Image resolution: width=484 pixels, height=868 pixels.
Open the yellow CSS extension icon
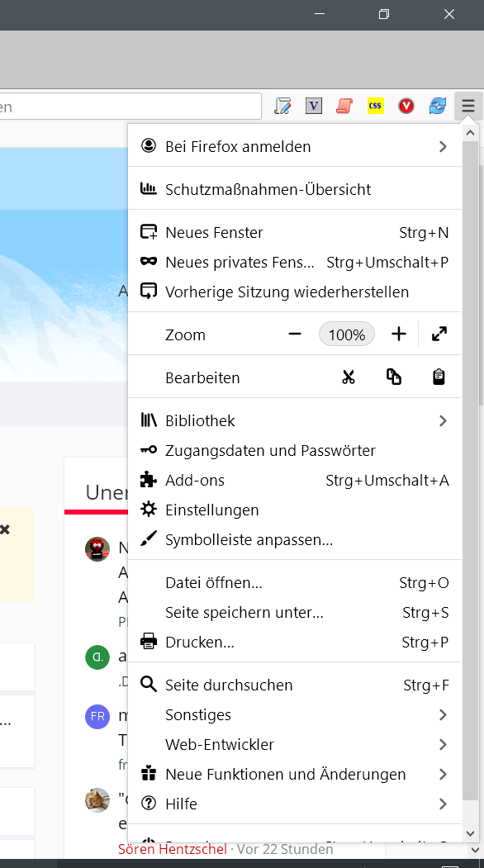376,106
